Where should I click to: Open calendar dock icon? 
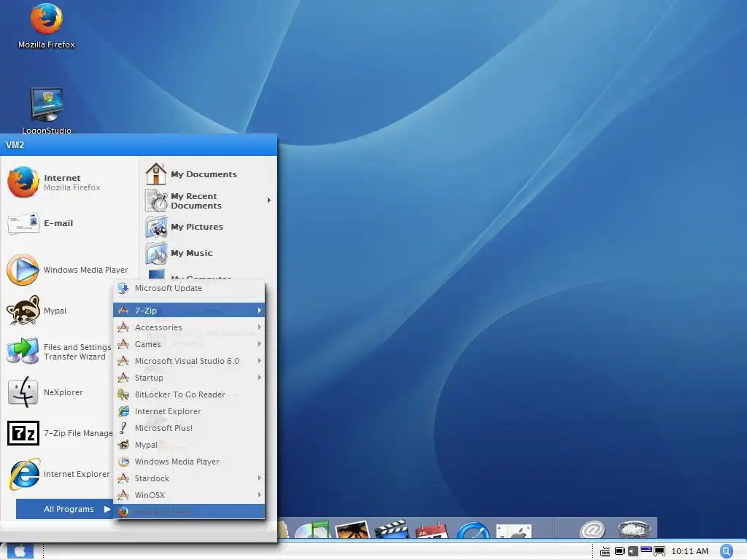point(432,531)
